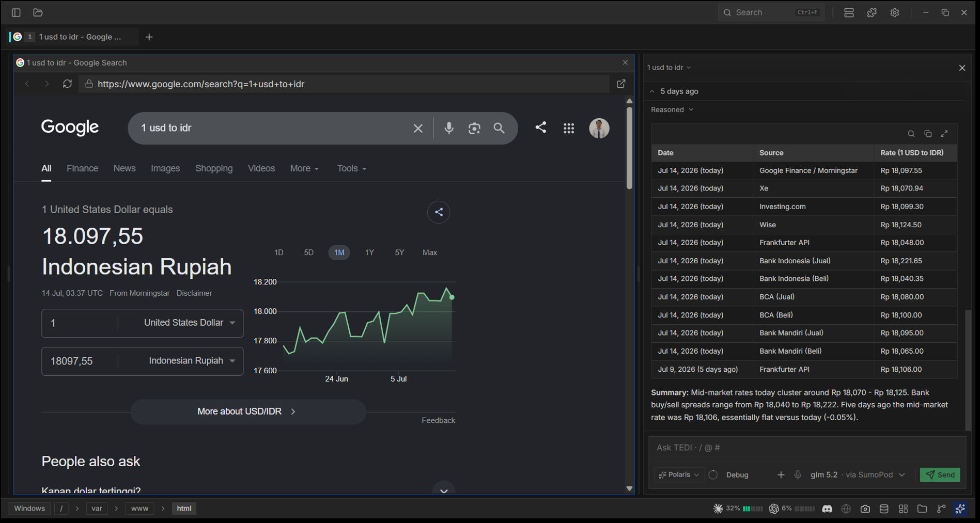Go back in embedded browser
The width and height of the screenshot is (980, 523).
point(27,84)
